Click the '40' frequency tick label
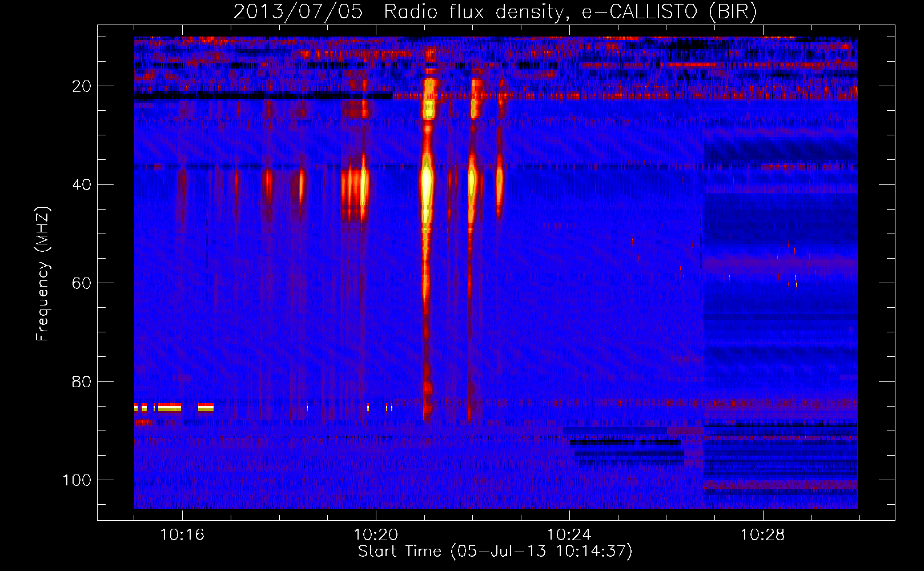The height and width of the screenshot is (571, 924). [x=82, y=185]
